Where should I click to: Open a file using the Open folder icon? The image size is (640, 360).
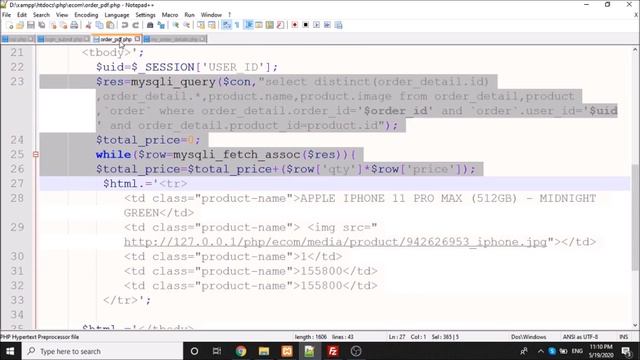pos(20,25)
